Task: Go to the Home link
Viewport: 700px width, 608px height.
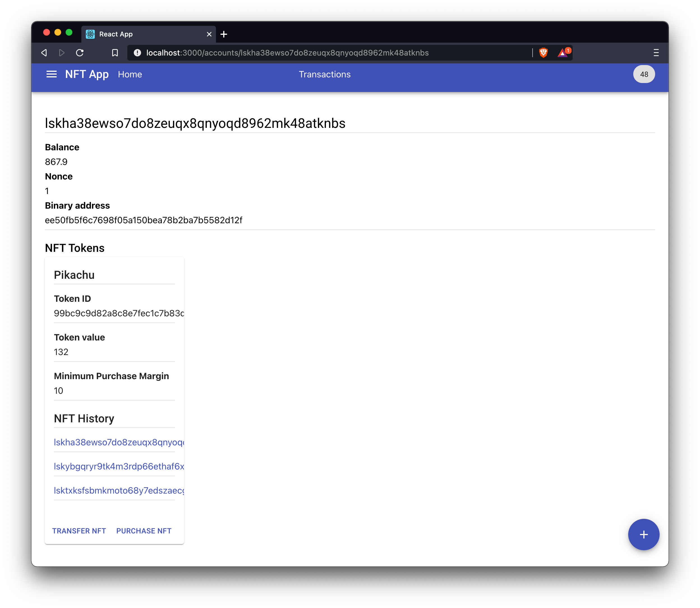Action: 130,75
